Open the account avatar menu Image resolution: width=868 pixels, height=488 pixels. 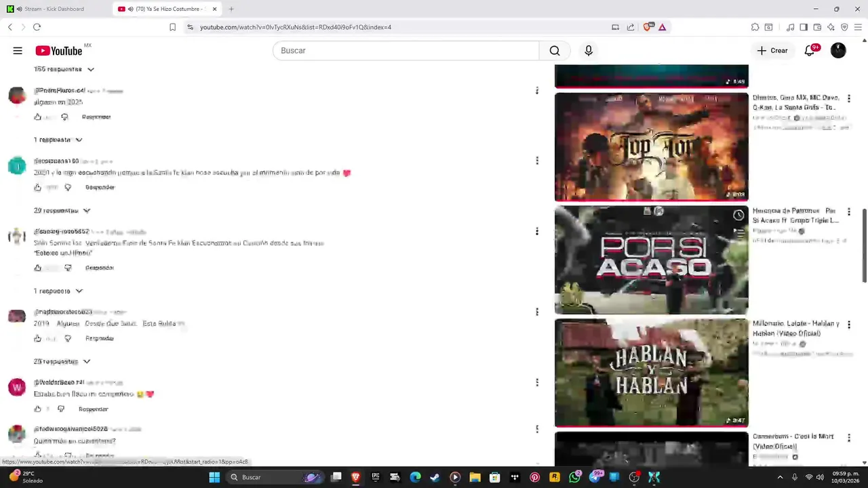tap(838, 51)
